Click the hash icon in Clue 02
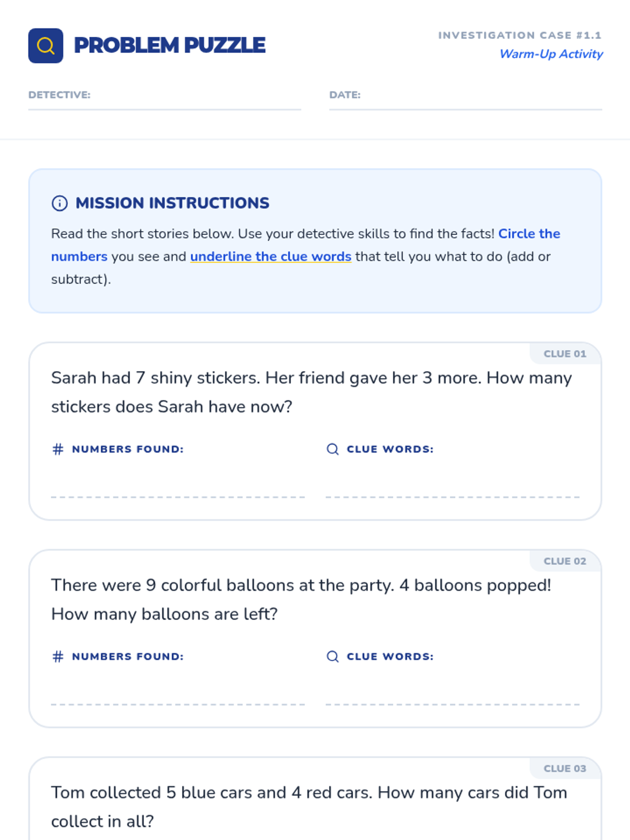630x840 pixels. (x=58, y=656)
